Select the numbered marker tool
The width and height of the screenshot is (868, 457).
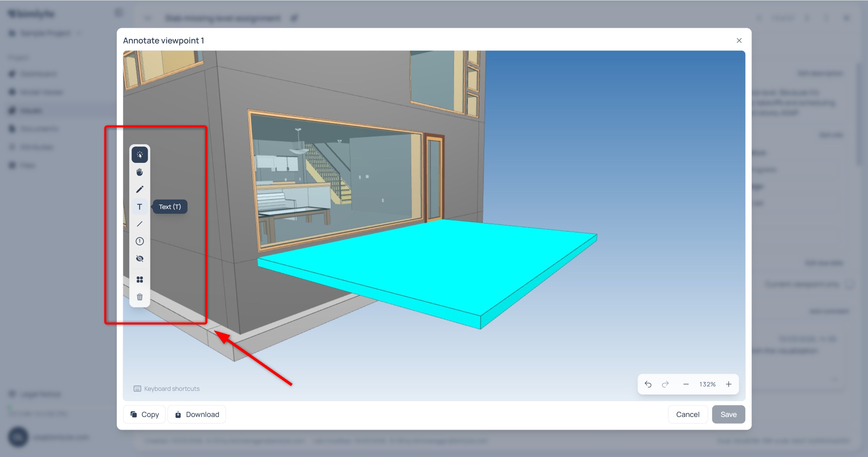click(x=140, y=241)
